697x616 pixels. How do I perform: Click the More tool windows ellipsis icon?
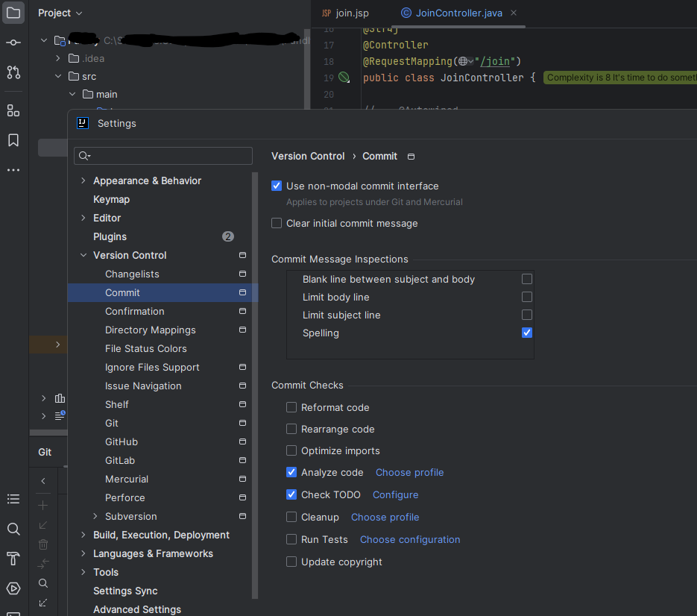click(x=13, y=170)
